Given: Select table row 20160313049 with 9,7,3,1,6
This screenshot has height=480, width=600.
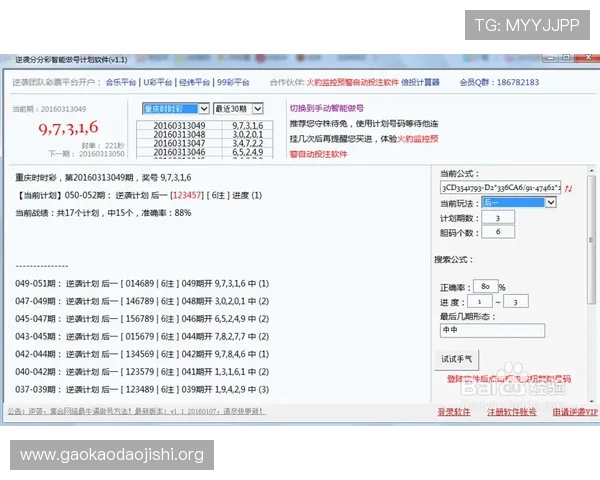Looking at the screenshot, I should tap(205, 126).
